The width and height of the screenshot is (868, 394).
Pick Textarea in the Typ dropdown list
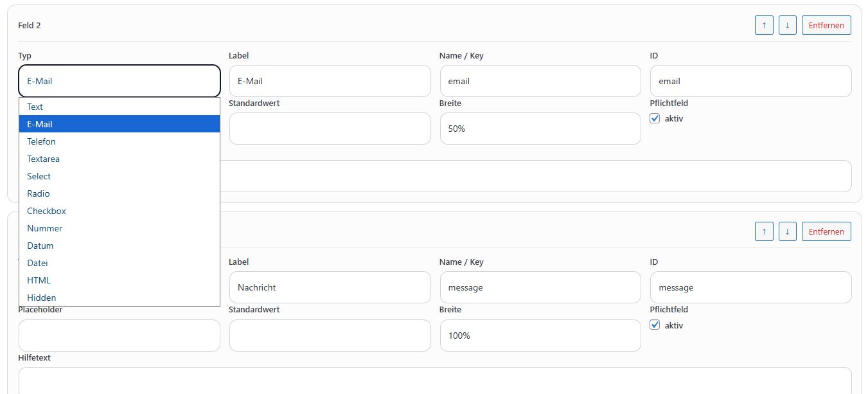(x=43, y=159)
